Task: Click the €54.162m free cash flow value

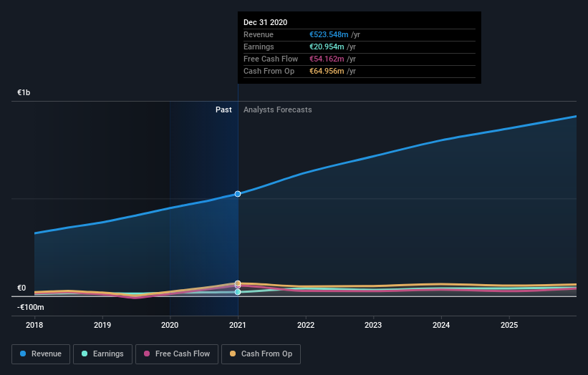Action: pyautogui.click(x=327, y=59)
